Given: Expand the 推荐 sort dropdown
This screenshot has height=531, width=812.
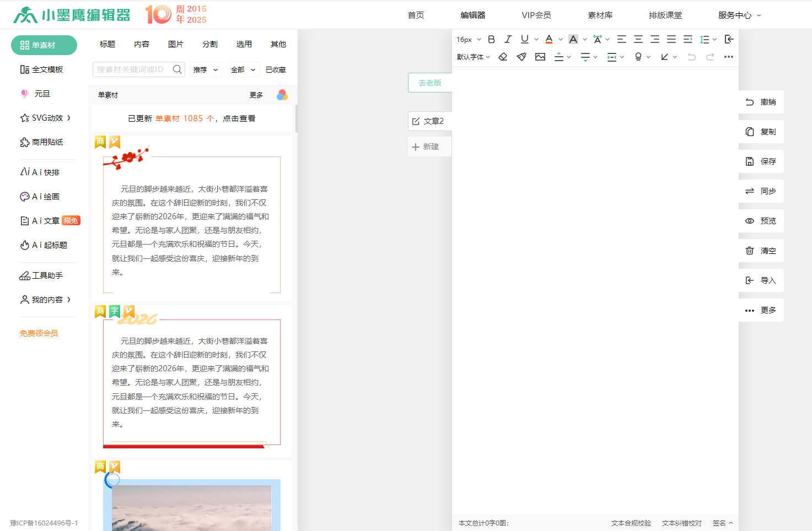Looking at the screenshot, I should [x=205, y=70].
